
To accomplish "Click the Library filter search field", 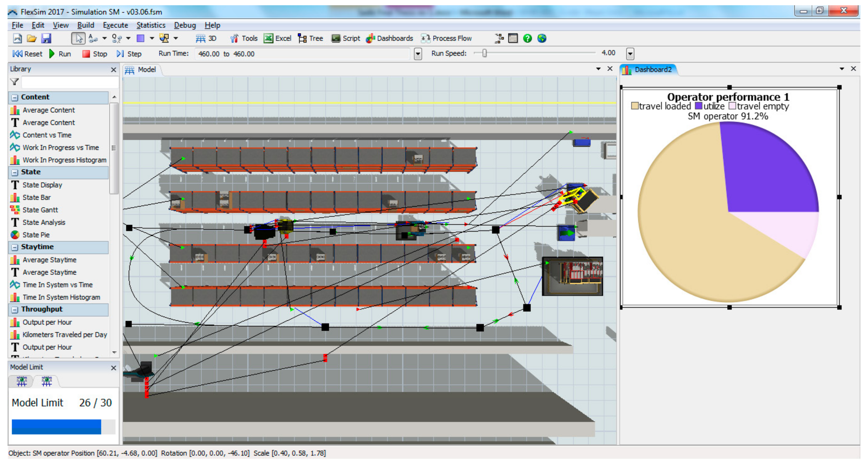I will point(70,82).
